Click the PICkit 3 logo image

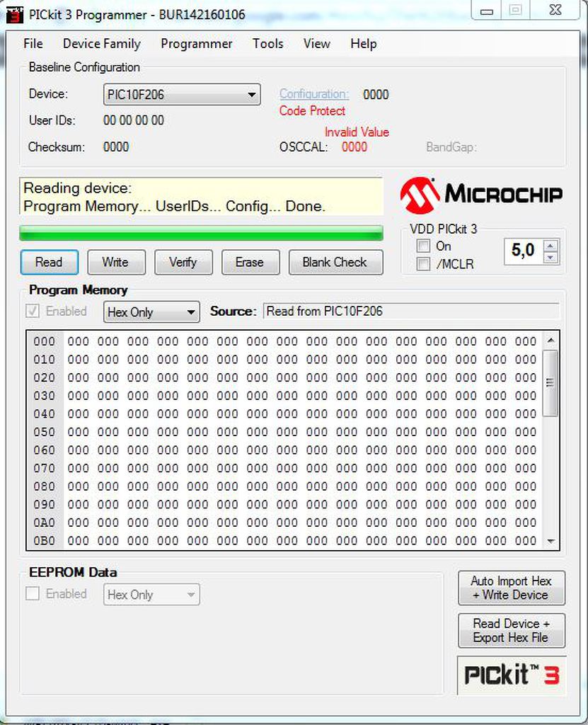click(512, 675)
